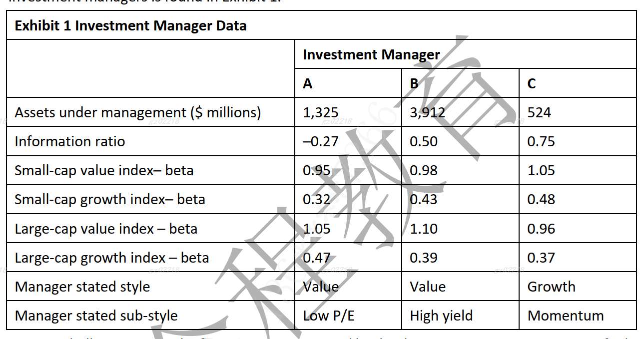This screenshot has height=339, width=644.
Task: Click the Exhibit 1 Investment Manager Data title
Action: (x=131, y=25)
